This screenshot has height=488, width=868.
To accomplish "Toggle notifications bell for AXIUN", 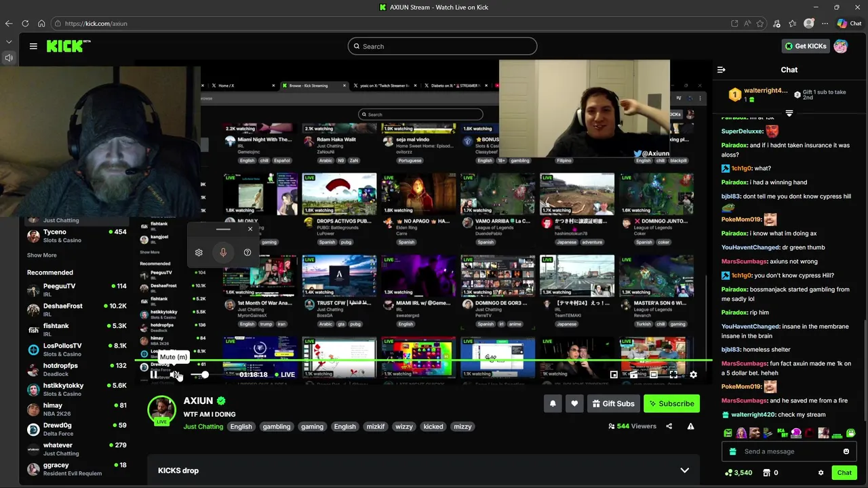I will pos(553,403).
